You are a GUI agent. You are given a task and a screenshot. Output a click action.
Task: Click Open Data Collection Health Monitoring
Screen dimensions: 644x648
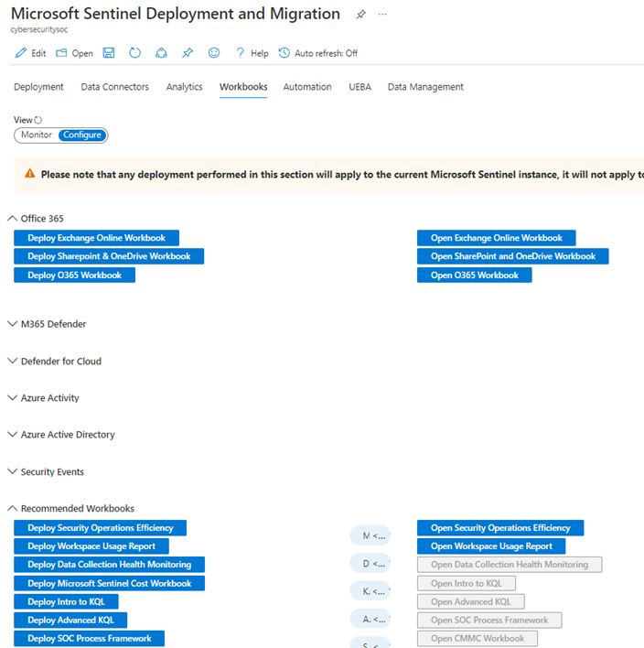click(510, 565)
